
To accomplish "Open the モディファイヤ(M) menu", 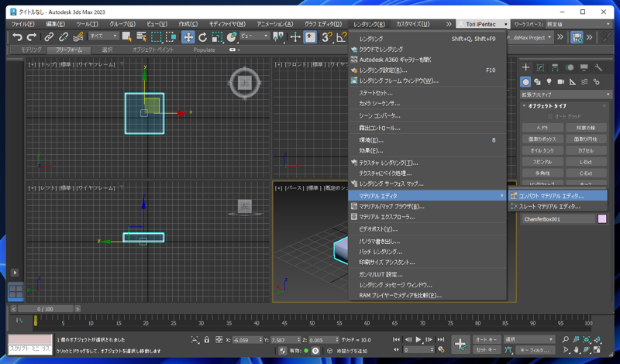I will (227, 24).
